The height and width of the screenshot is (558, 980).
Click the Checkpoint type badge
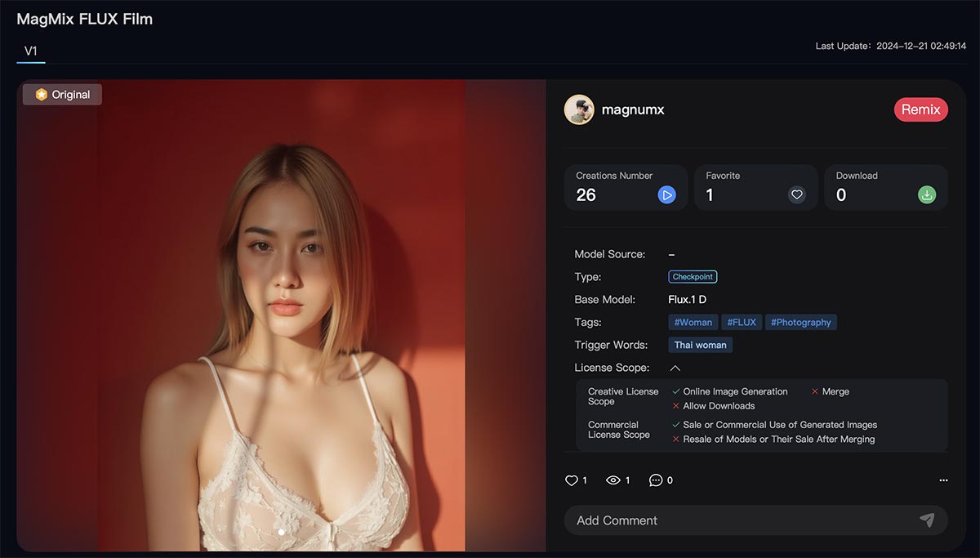(x=693, y=277)
